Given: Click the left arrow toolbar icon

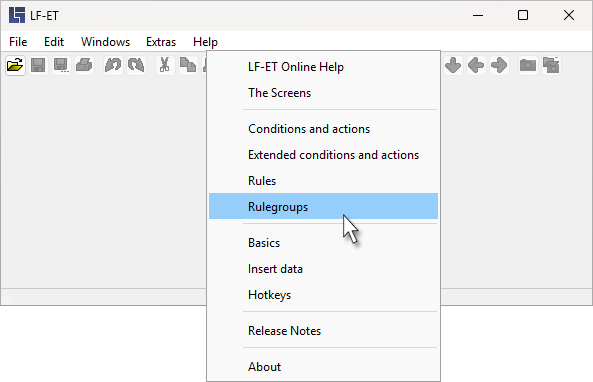Looking at the screenshot, I should 476,65.
